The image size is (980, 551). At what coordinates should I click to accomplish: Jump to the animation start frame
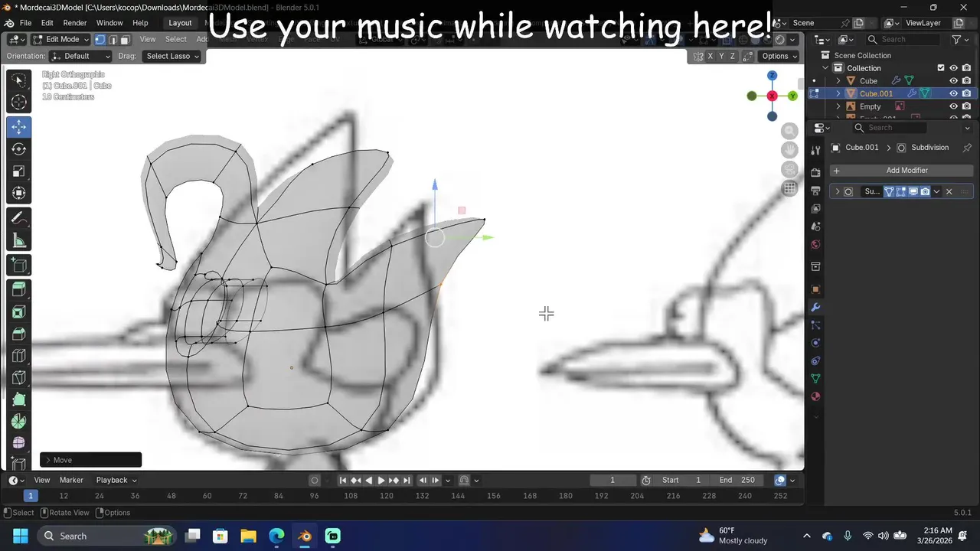coord(343,480)
